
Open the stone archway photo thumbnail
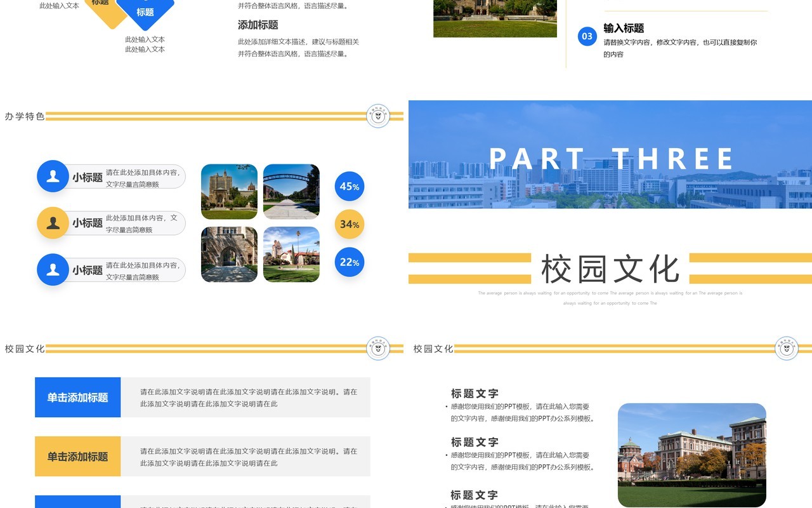tap(229, 254)
